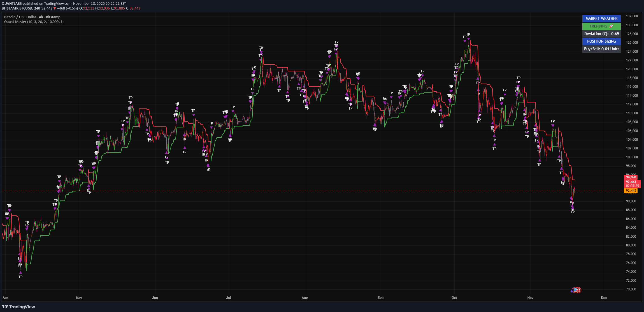Click the orange 92,443 price label
Viewport: 644px width, 312px height.
click(631, 191)
